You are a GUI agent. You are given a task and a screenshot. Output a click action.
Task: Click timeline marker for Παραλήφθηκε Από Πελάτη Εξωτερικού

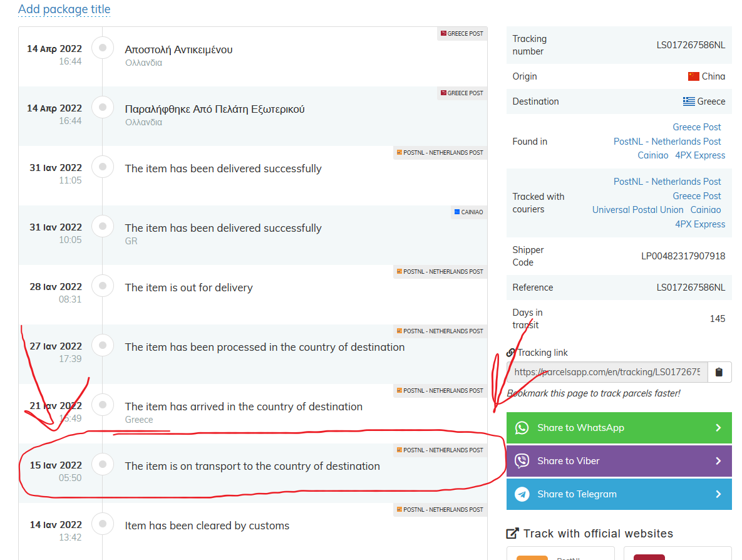coord(103,108)
